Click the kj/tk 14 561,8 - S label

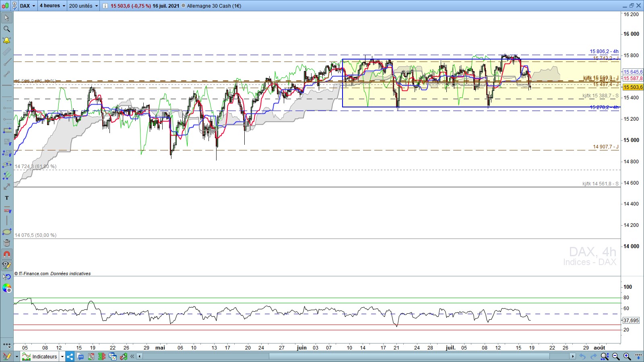pos(600,184)
